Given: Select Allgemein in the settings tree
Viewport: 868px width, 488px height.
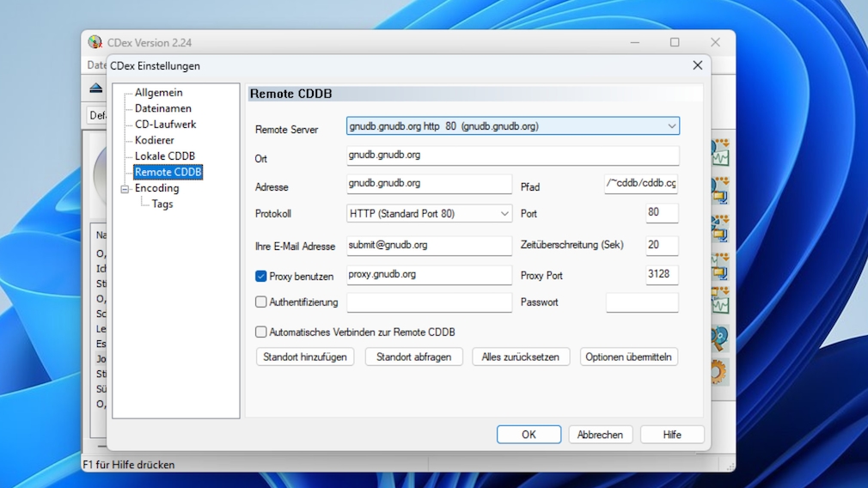Looking at the screenshot, I should click(x=158, y=93).
